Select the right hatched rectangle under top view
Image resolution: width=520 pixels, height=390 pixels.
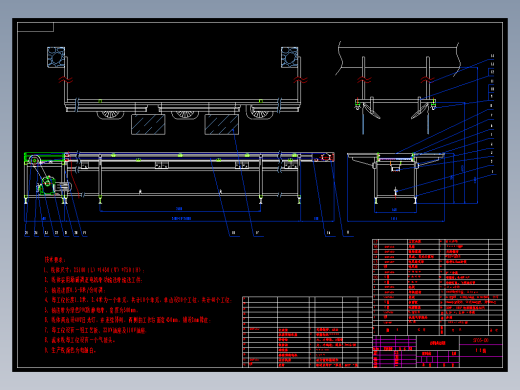tap(222, 124)
